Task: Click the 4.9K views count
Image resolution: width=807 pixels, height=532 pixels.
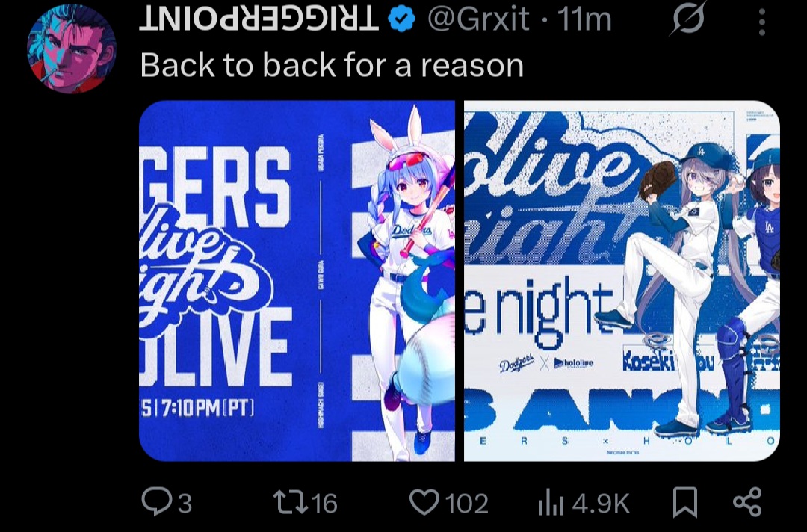Action: coord(601,503)
